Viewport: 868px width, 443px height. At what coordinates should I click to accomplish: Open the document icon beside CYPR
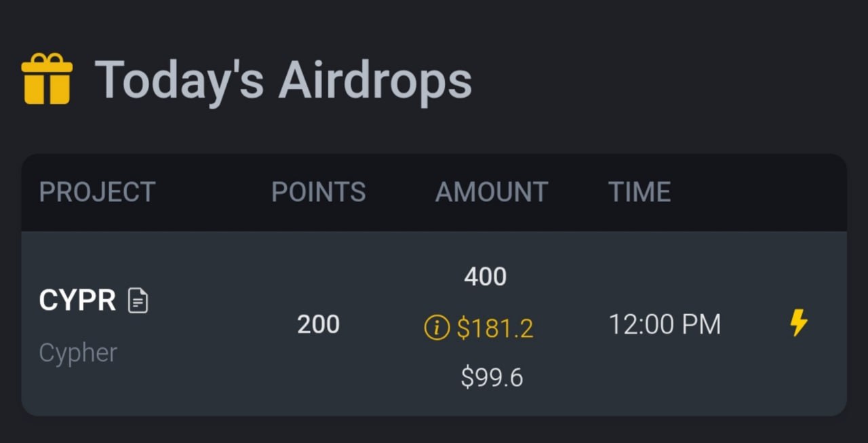pyautogui.click(x=138, y=301)
